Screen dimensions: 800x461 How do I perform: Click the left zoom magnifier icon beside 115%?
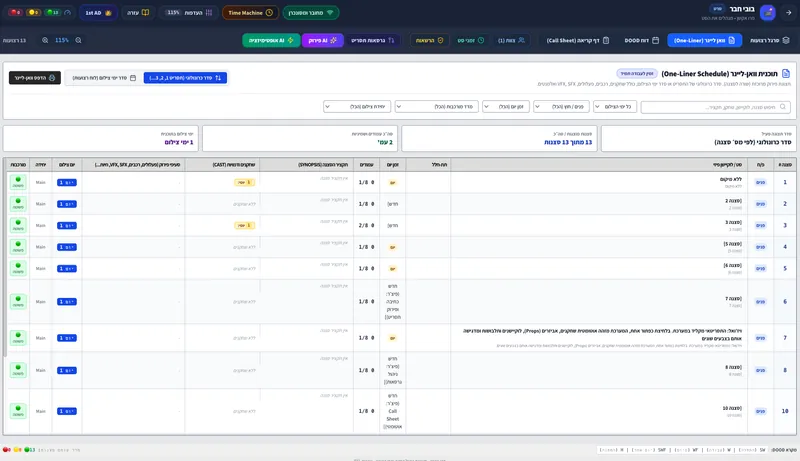(x=45, y=40)
